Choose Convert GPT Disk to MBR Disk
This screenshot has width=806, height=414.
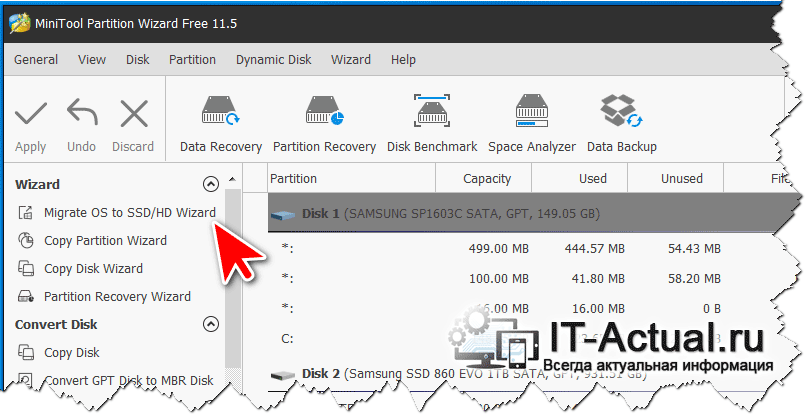coord(129,381)
